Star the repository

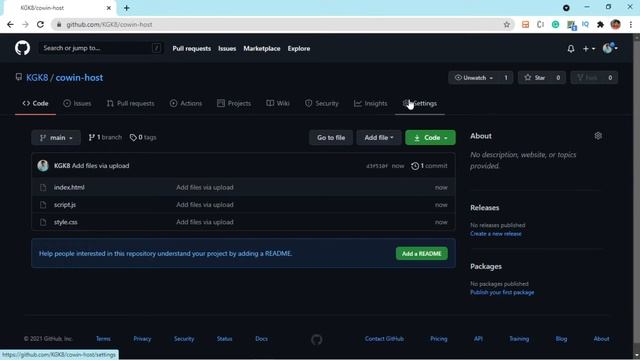click(x=534, y=78)
